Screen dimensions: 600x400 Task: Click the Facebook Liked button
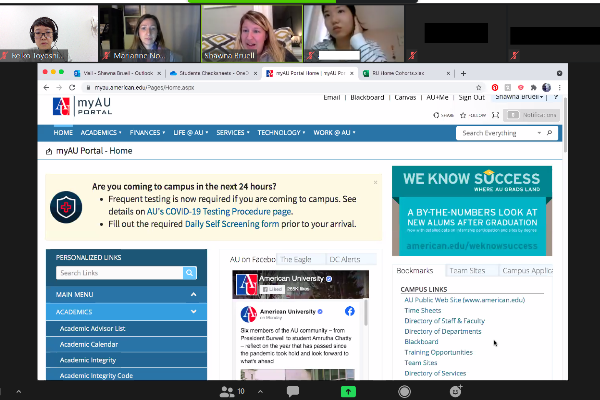tap(272, 289)
